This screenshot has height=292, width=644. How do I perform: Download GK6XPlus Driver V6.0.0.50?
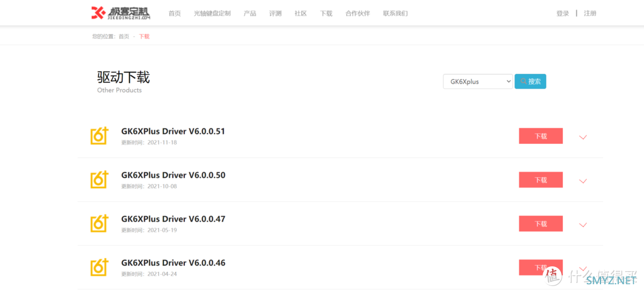tap(541, 180)
